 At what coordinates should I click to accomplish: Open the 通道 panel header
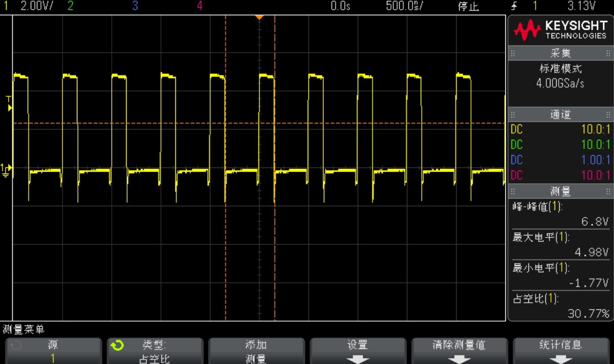click(560, 115)
